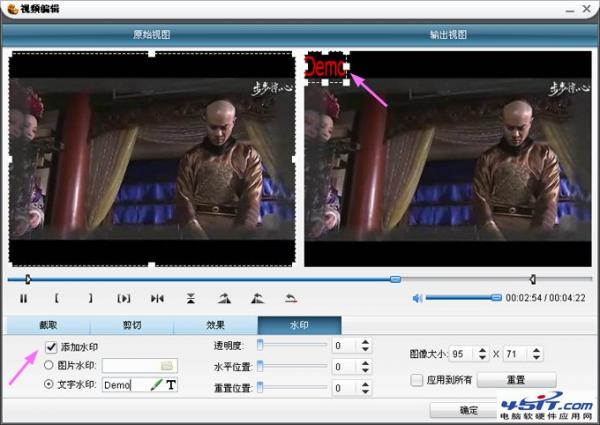600x425 pixels.
Task: Switch to the 截取 tab
Action: (48, 325)
